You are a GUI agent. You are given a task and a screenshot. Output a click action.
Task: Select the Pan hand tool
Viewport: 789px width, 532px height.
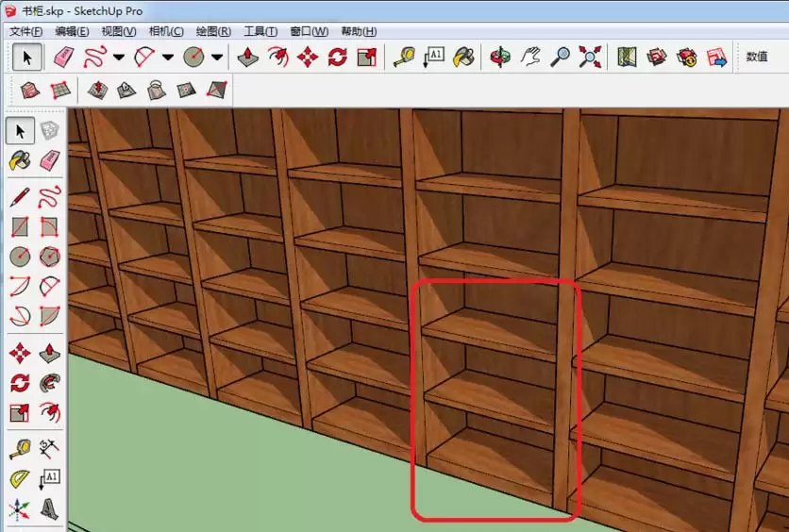click(x=529, y=57)
